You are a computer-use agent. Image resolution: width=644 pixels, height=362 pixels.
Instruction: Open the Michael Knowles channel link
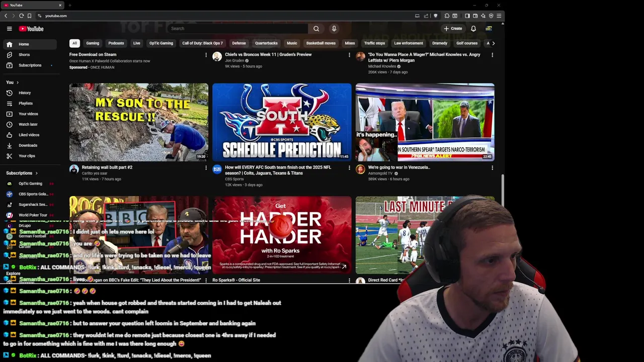pos(382,66)
